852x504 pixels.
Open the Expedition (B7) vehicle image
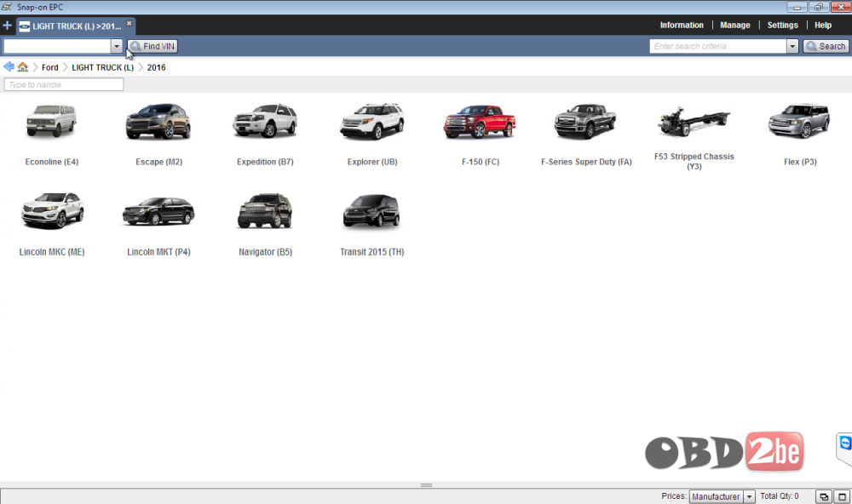265,121
